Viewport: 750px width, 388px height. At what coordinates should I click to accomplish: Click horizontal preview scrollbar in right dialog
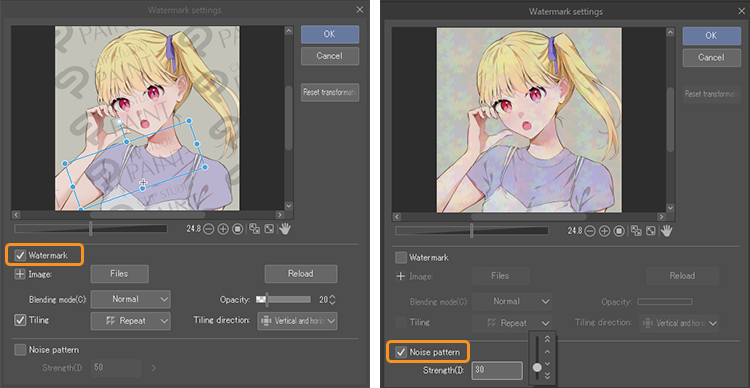(529, 217)
